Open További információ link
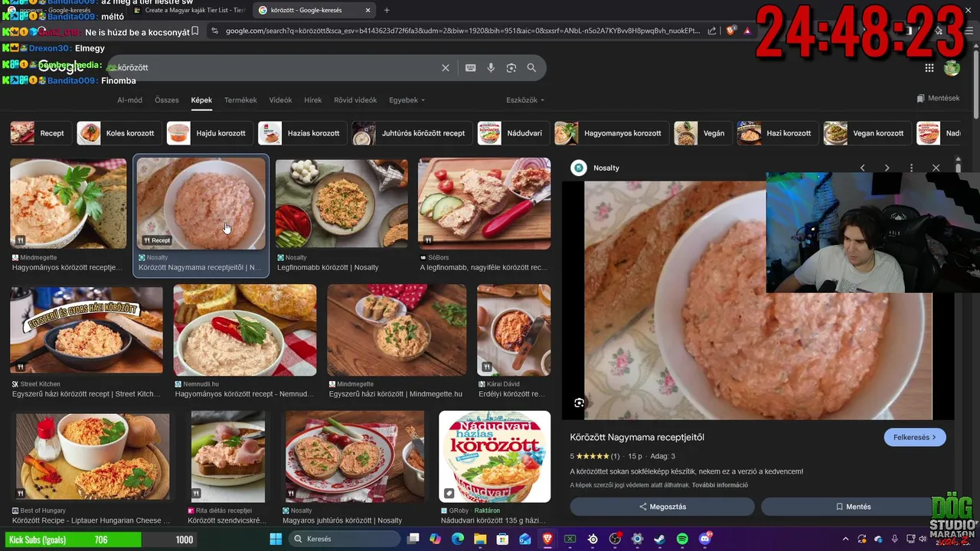This screenshot has height=551, width=980. (720, 485)
